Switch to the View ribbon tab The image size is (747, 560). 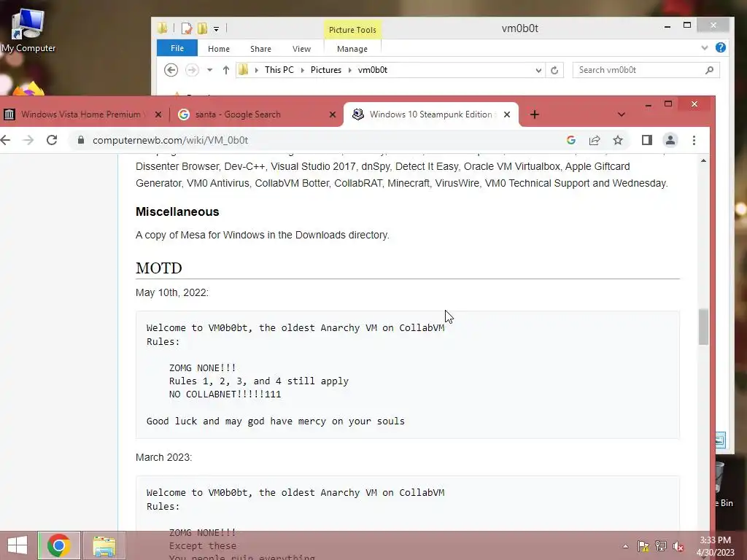pos(301,49)
